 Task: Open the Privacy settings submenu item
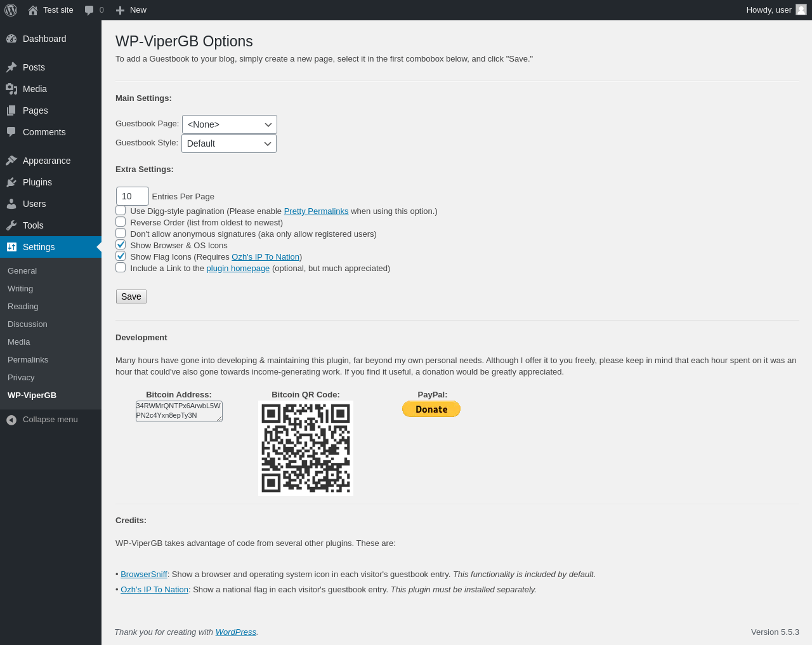click(21, 378)
